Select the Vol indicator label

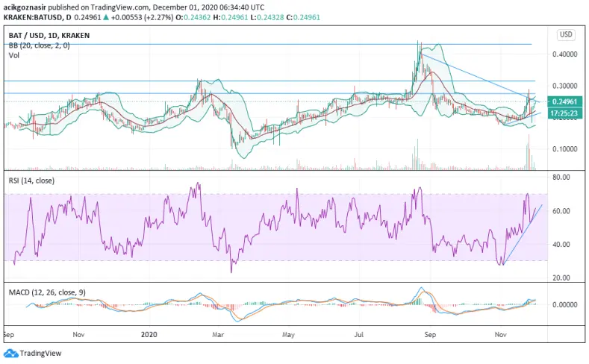(14, 55)
